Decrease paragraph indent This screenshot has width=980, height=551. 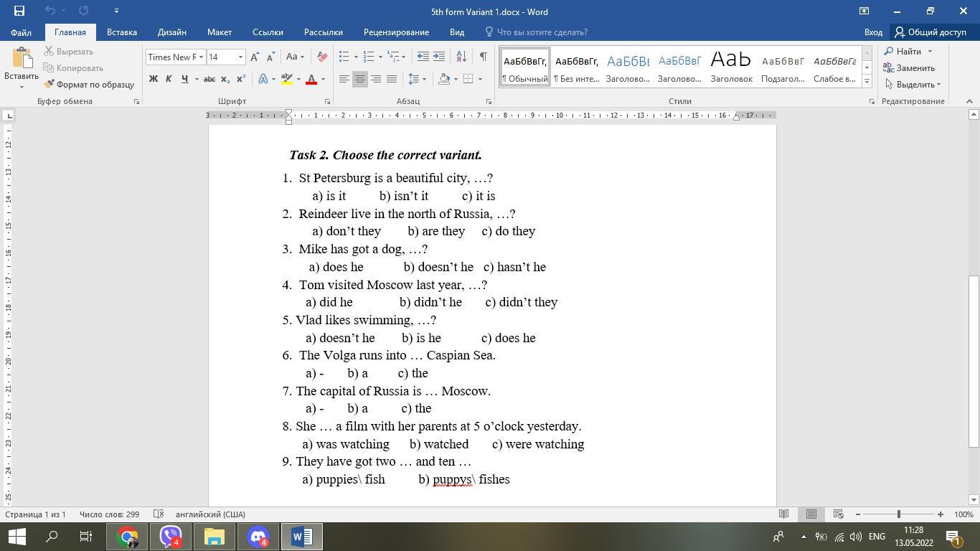point(423,57)
